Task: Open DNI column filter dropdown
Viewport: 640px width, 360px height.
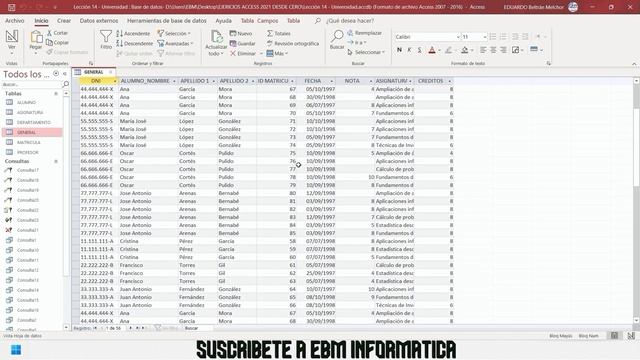Action: [115, 81]
